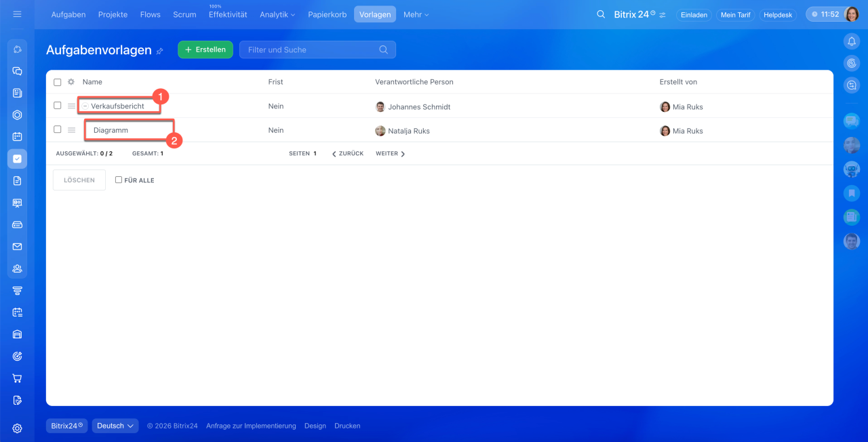868x442 pixels.
Task: Open the Webmail envelope icon in sidebar
Action: coord(18,247)
